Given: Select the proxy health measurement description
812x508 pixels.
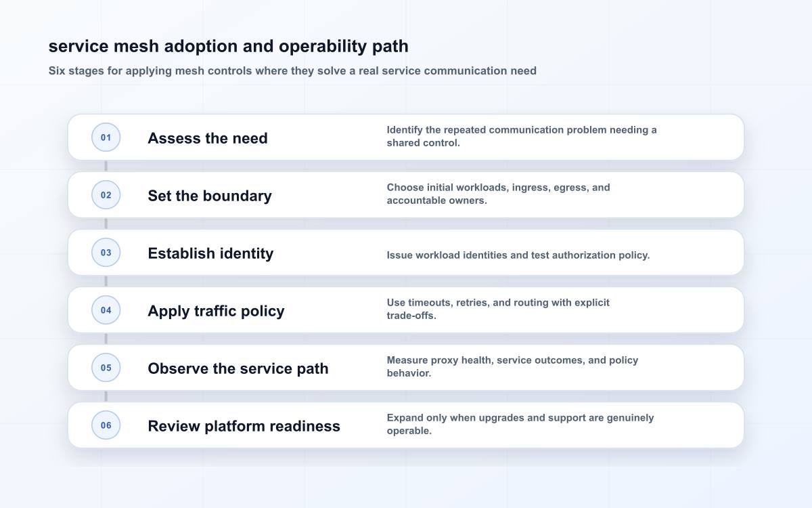Looking at the screenshot, I should pos(512,366).
